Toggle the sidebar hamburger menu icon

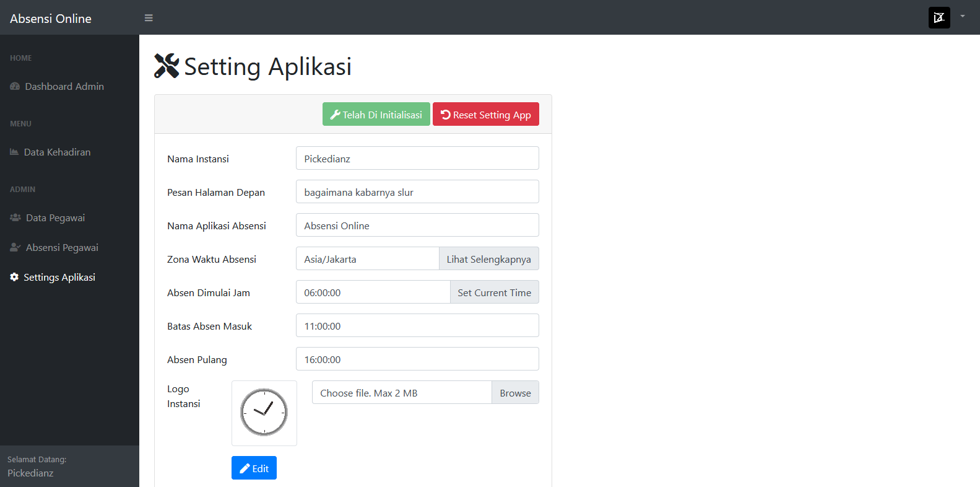click(149, 18)
